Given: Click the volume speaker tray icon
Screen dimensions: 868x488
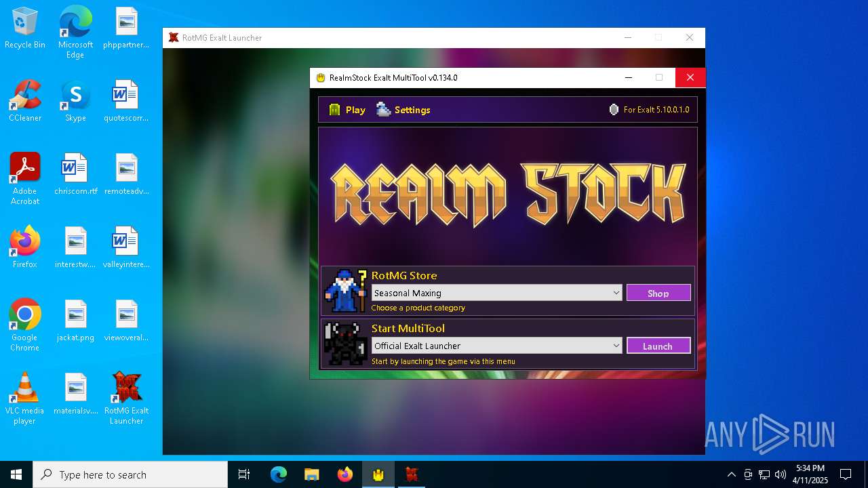Looking at the screenshot, I should [781, 474].
